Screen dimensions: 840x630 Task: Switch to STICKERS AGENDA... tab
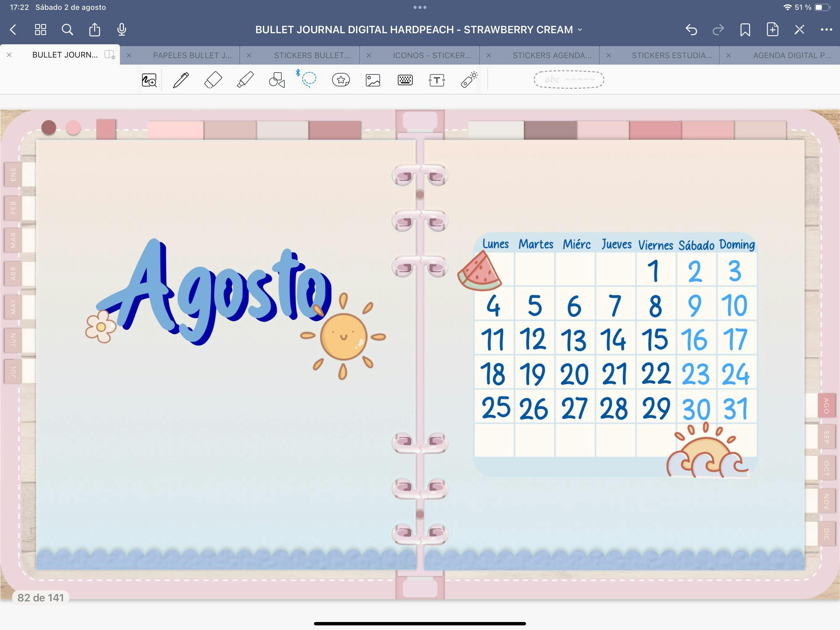click(x=551, y=55)
